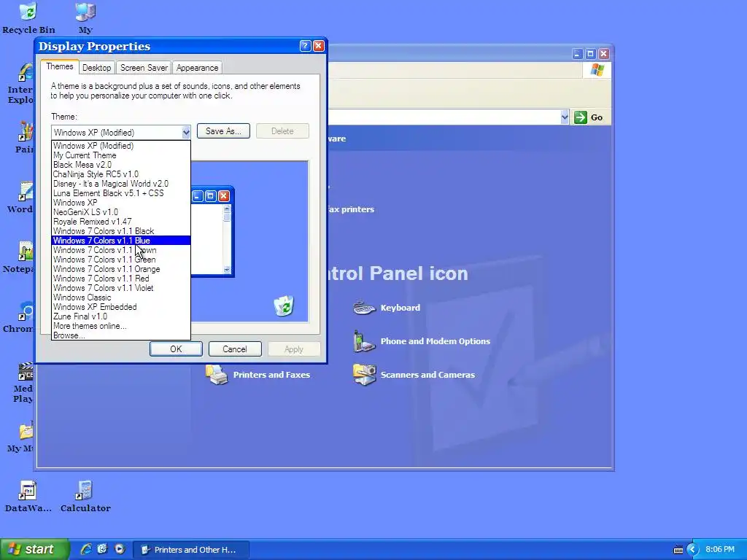Screen dimensions: 747x560
Task: Choose Zune Final v1.0 theme
Action: [121, 316]
